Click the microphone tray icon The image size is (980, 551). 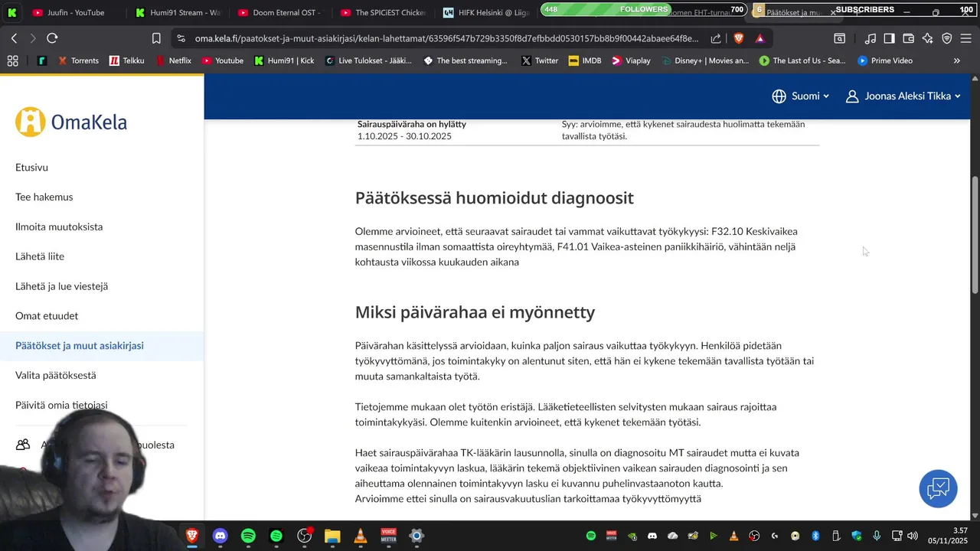877,536
